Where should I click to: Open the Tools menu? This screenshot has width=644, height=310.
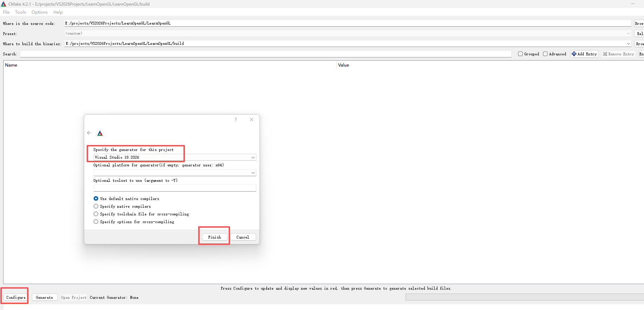click(x=20, y=12)
